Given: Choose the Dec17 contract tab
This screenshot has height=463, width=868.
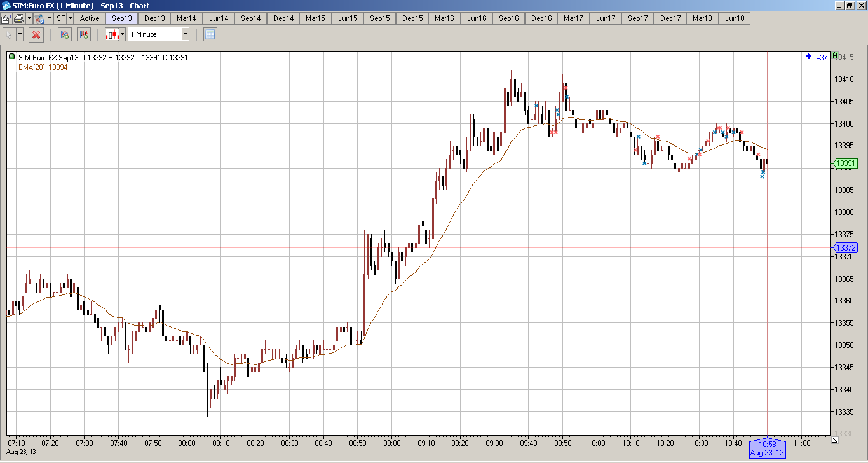Looking at the screenshot, I should [x=670, y=18].
